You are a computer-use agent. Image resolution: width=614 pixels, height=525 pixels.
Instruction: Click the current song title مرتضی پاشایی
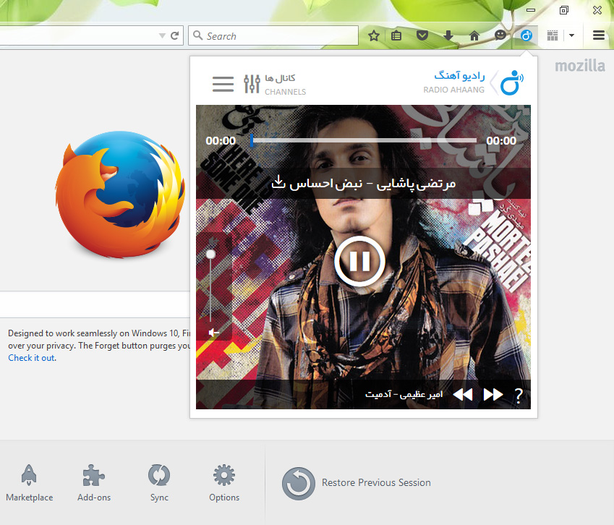[372, 183]
